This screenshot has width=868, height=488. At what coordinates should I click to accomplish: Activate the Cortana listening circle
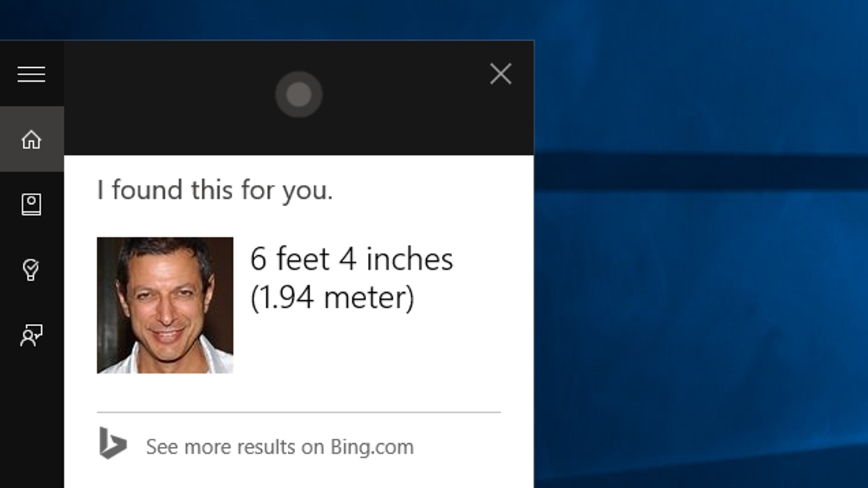pos(299,94)
